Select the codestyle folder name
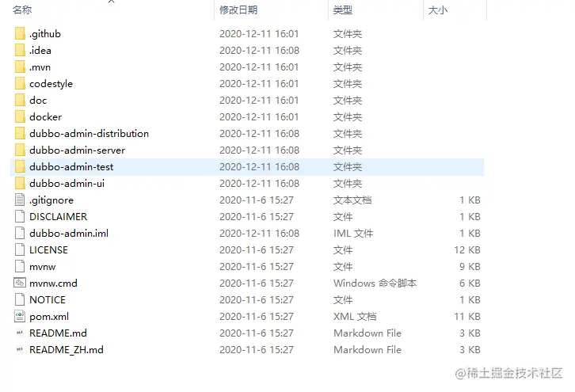 (51, 84)
